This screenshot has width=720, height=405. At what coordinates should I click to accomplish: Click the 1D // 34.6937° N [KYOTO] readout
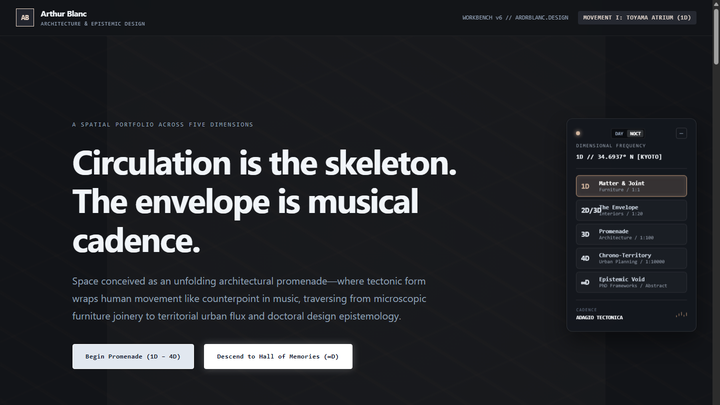[x=619, y=157]
